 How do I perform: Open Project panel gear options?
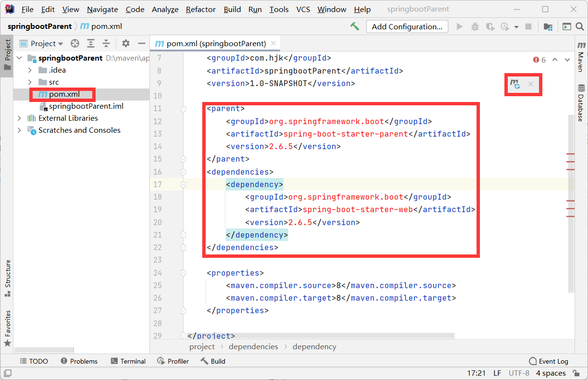coord(126,43)
